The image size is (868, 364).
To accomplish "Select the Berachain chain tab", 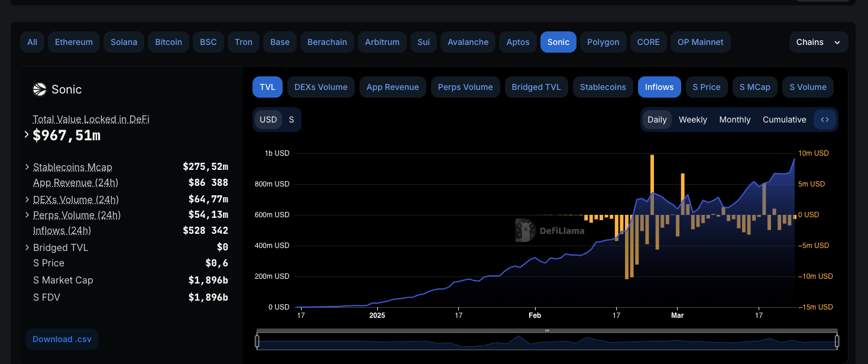I will 327,42.
